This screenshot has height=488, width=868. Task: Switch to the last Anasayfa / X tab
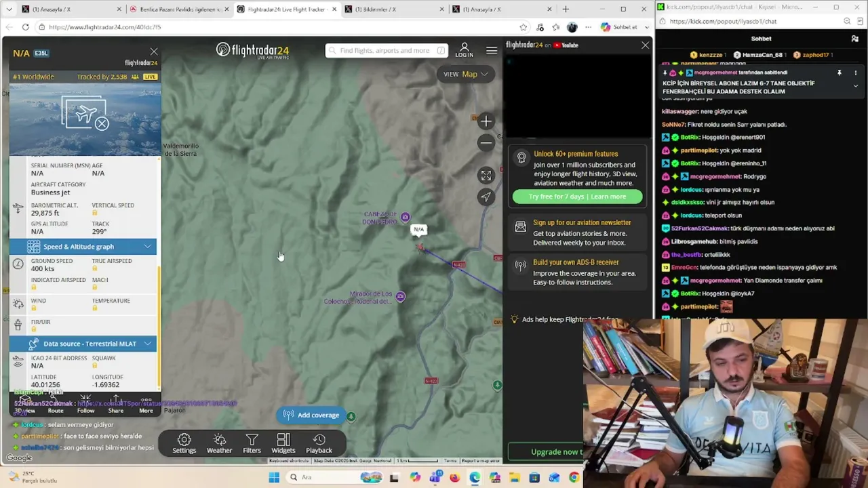(x=501, y=9)
